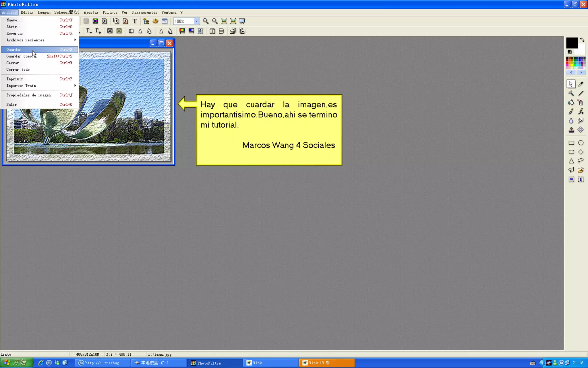Choose the paintbrush tool
Image resolution: width=588 pixels, height=368 pixels.
pos(571,112)
